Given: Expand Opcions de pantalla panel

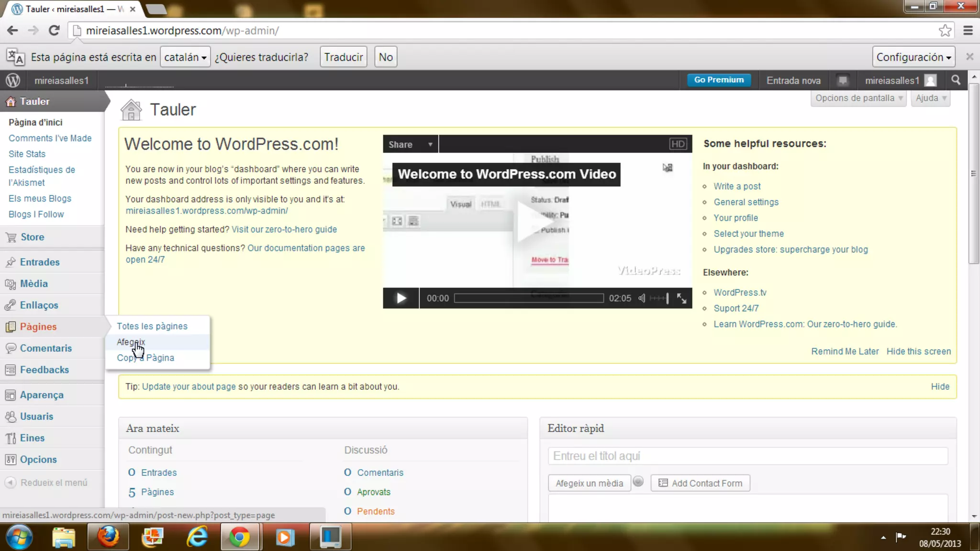Looking at the screenshot, I should (x=858, y=98).
